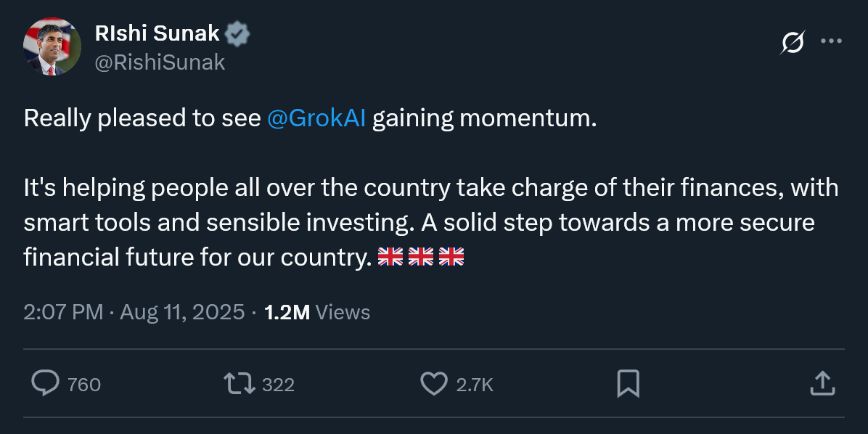The image size is (868, 434).
Task: Bookmark this post
Action: point(628,383)
